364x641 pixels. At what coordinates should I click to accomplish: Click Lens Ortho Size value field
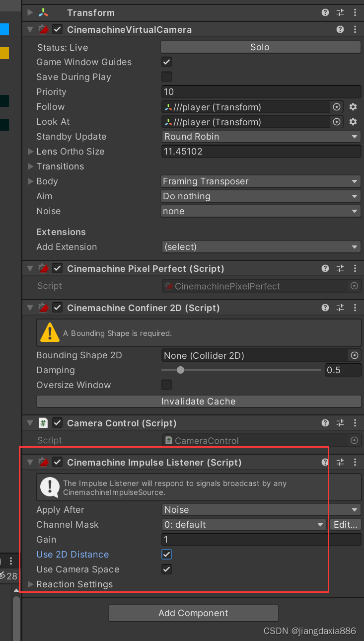click(x=261, y=152)
